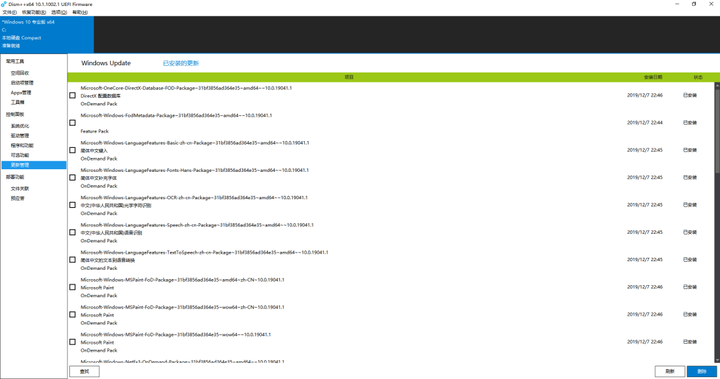This screenshot has width=720, height=379.
Task: Check the MSPaint FoD amd64 zh-CN package
Action: 73,287
